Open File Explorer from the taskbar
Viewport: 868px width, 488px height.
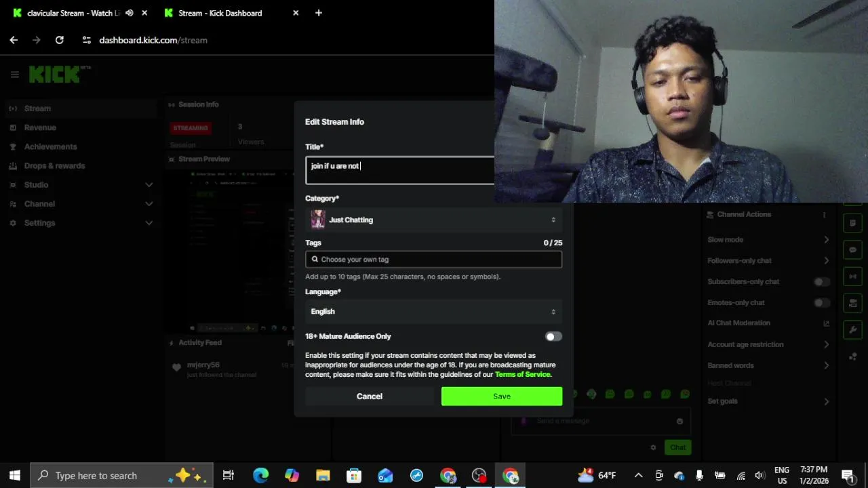tap(323, 475)
